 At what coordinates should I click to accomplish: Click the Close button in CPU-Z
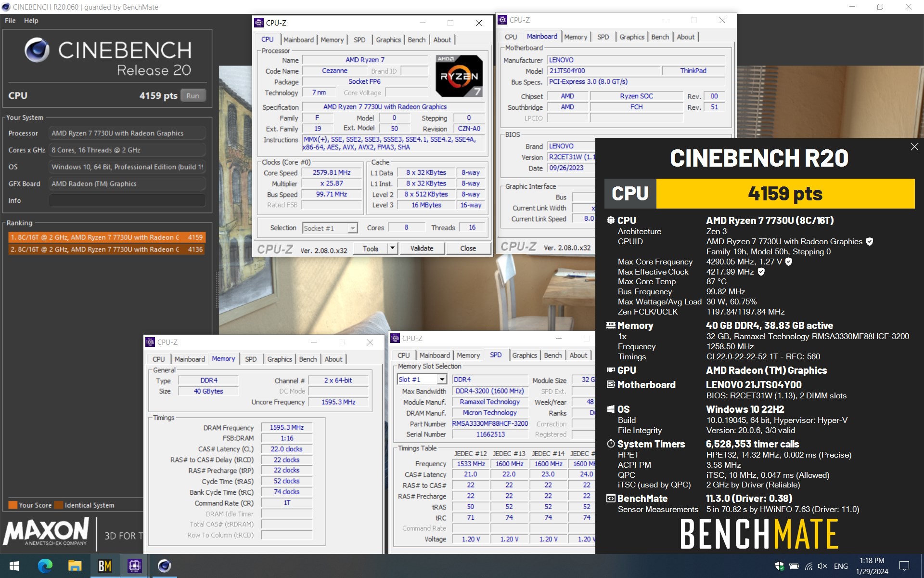click(468, 248)
